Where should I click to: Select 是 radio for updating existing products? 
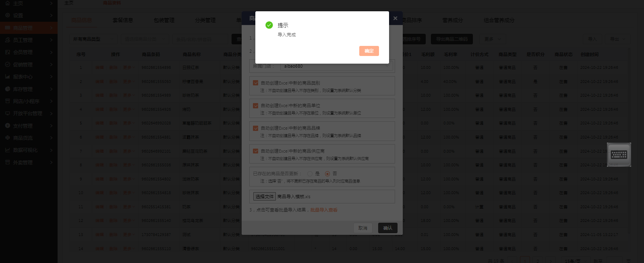310,174
